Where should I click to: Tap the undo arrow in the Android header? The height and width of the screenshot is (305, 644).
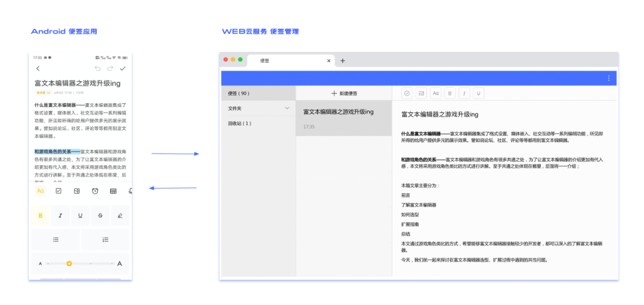[98, 69]
